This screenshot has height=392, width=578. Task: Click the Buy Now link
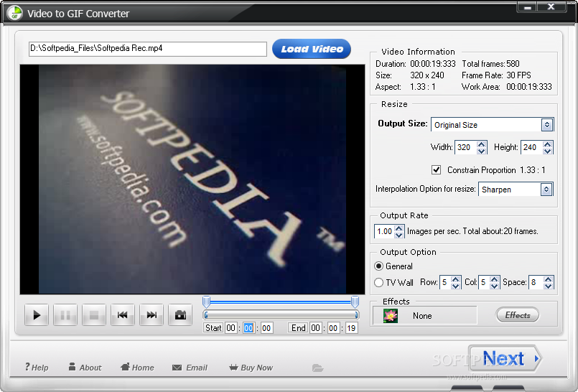pyautogui.click(x=251, y=368)
